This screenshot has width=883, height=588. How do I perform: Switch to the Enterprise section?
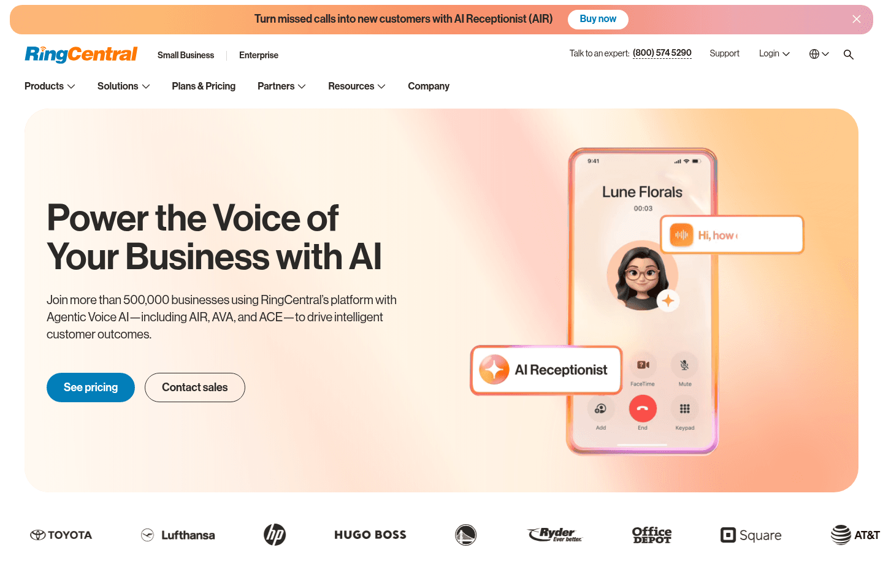pos(259,55)
